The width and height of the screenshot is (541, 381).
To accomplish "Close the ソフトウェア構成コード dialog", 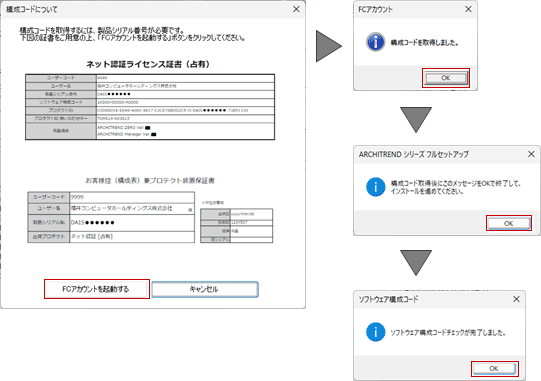I will [x=516, y=299].
